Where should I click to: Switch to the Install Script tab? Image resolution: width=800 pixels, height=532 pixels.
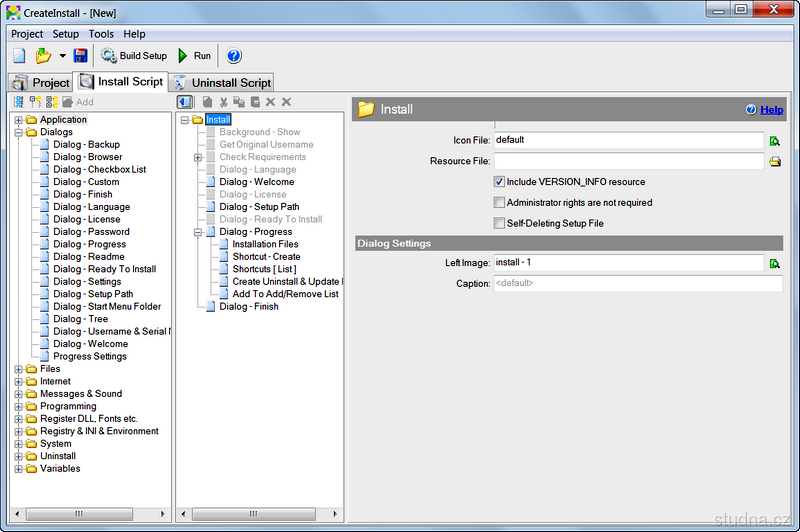point(121,82)
